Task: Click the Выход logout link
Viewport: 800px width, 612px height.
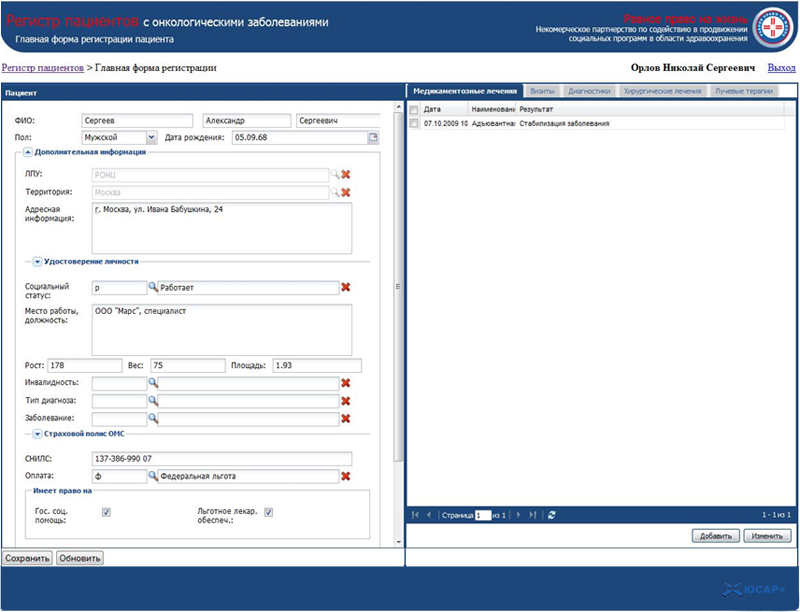Action: pyautogui.click(x=781, y=68)
